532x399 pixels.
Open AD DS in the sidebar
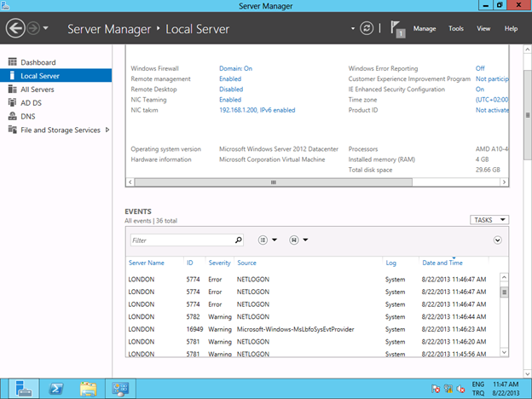pyautogui.click(x=56, y=103)
